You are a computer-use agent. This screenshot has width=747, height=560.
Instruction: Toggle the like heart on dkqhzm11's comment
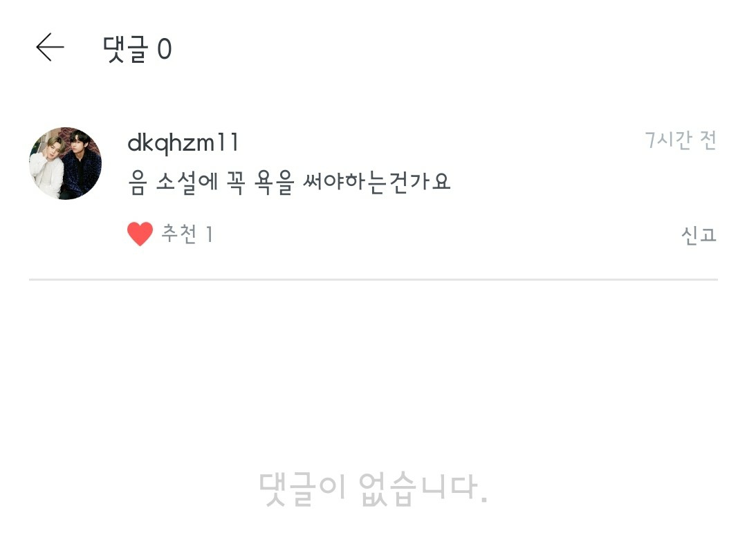pos(140,234)
